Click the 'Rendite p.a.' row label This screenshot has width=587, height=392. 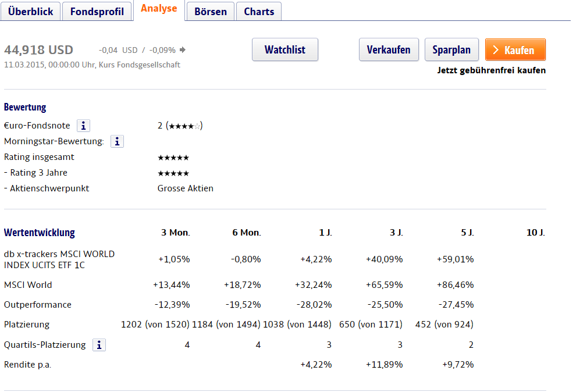27,365
